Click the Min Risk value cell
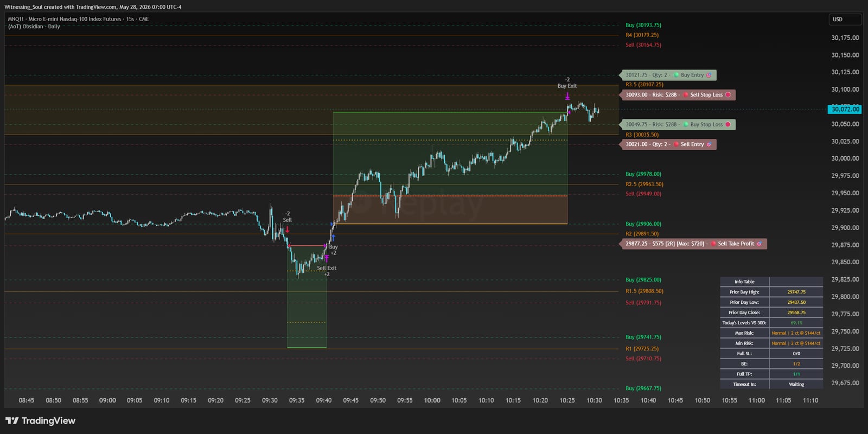Viewport: 868px width, 434px height. pos(796,343)
